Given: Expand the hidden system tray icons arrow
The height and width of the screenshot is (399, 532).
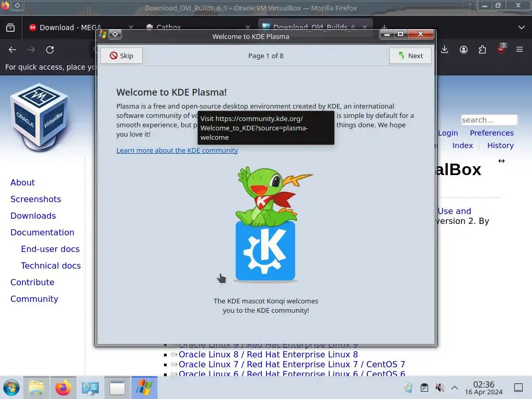Looking at the screenshot, I should coord(455,388).
